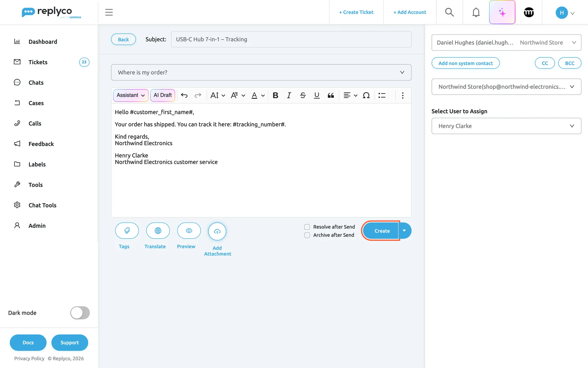This screenshot has height=368, width=588.
Task: Click the Support button
Action: click(70, 342)
